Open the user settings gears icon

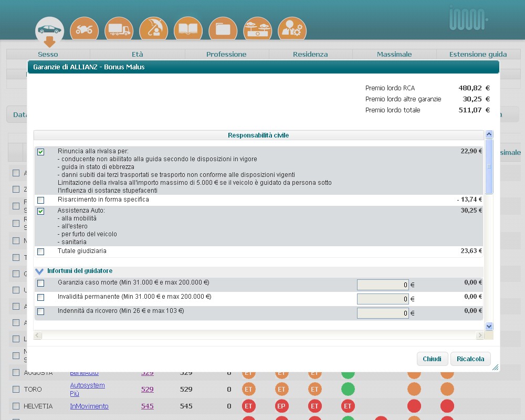(x=292, y=30)
